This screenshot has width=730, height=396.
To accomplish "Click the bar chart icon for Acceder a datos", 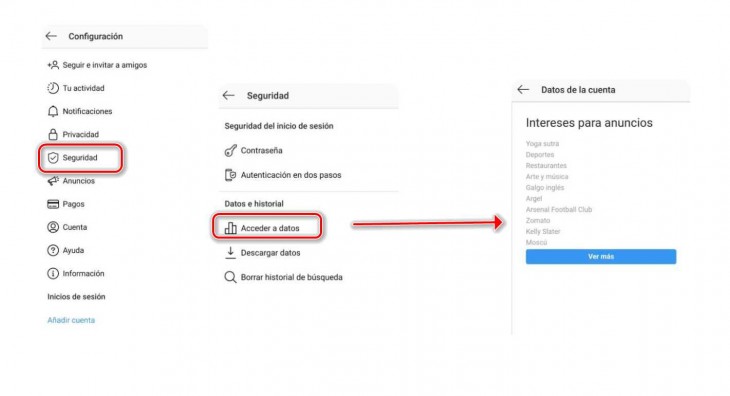I will 230,228.
